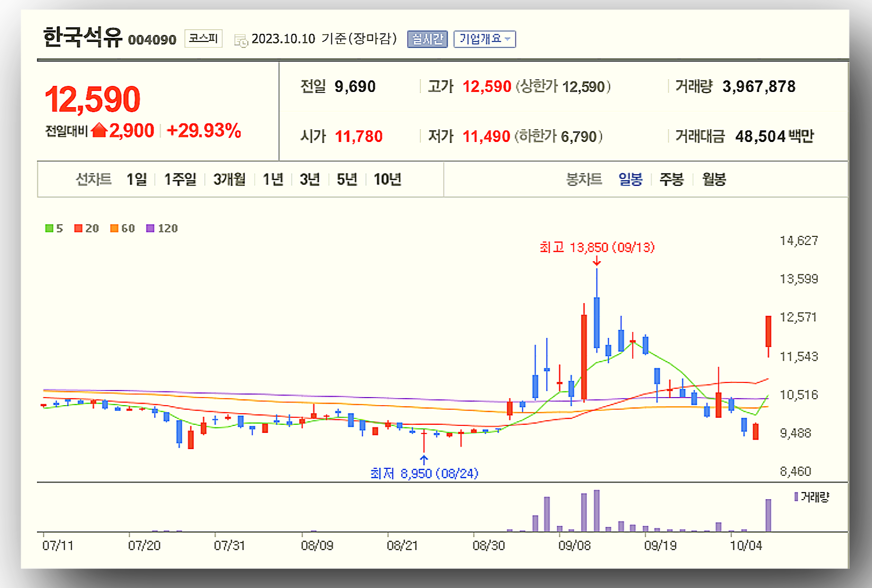Click the stock name 한국석유
872x588 pixels.
tap(82, 37)
